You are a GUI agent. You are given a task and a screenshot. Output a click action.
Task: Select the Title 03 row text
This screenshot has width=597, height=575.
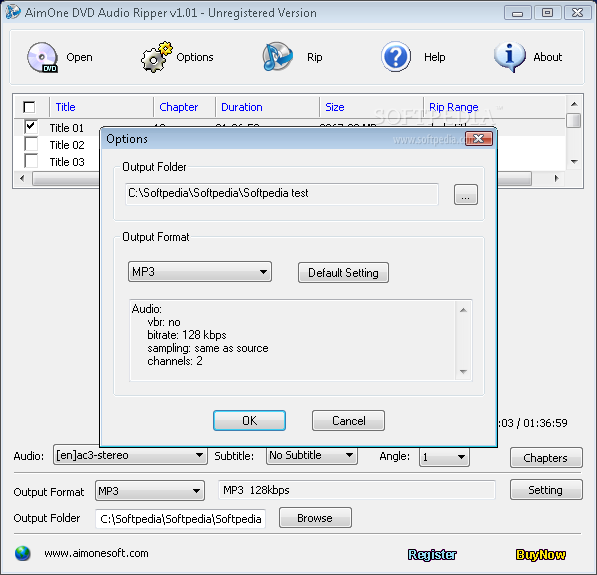coord(67,162)
